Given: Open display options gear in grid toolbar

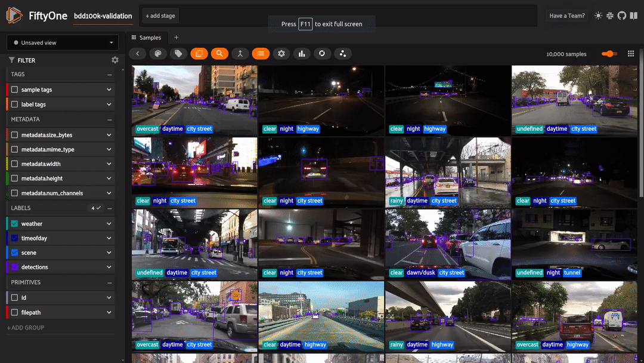Looking at the screenshot, I should pos(281,54).
